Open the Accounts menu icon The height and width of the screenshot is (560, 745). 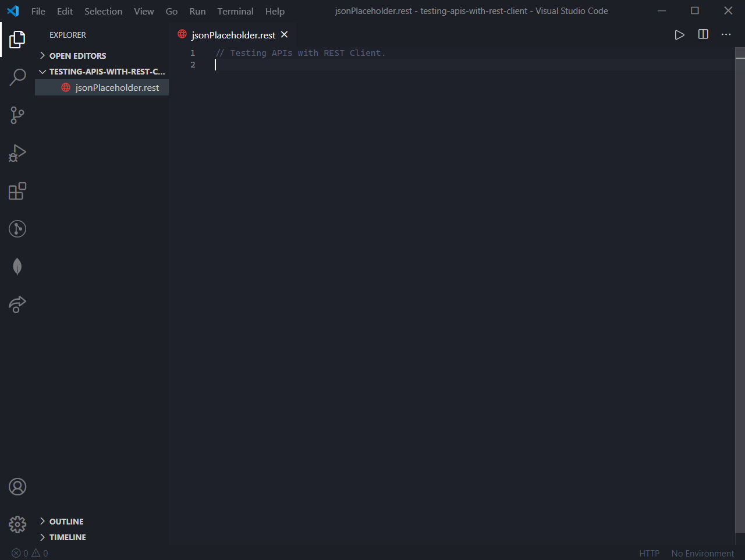point(17,487)
